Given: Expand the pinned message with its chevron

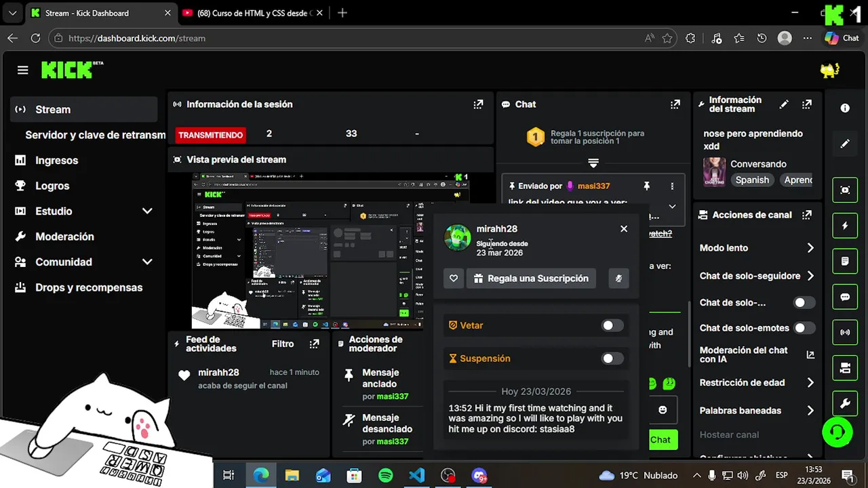Looking at the screenshot, I should point(672,206).
